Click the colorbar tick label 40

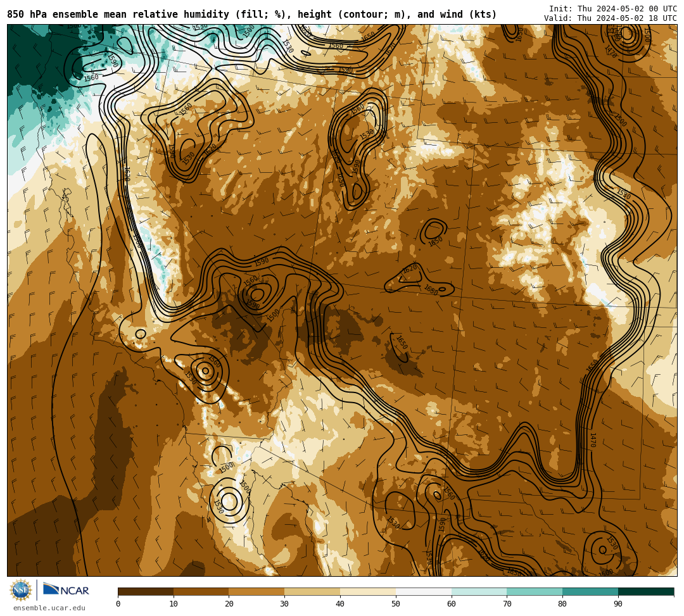pyautogui.click(x=340, y=604)
